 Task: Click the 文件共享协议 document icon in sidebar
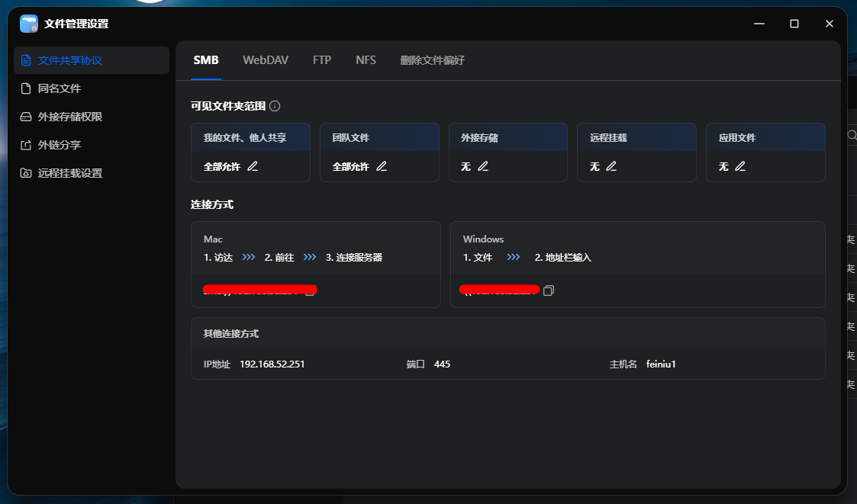click(x=27, y=60)
